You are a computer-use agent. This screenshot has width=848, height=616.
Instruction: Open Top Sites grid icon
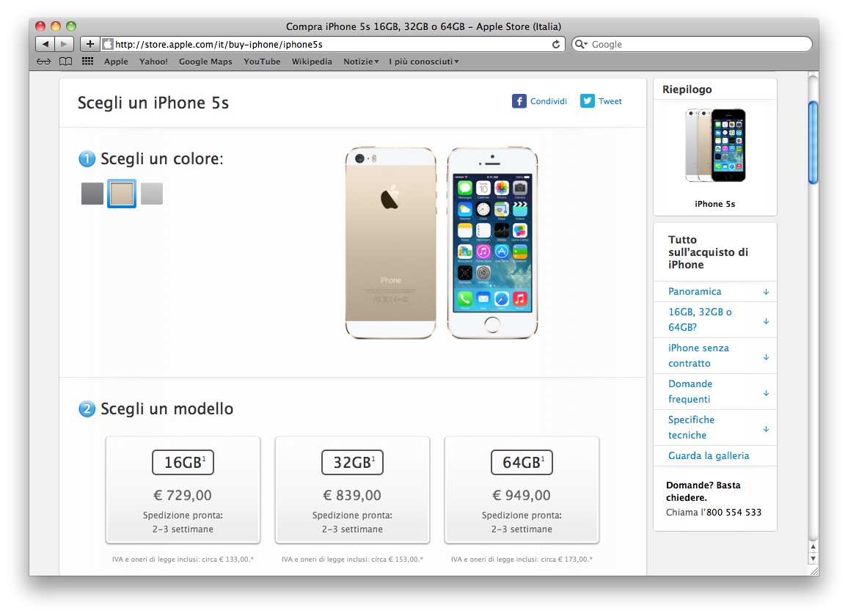87,61
